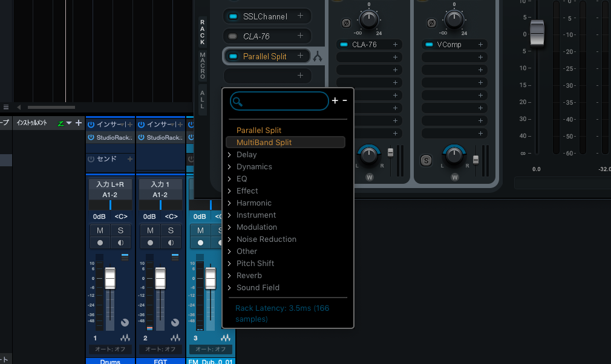
Task: Expand the Effect category
Action: pos(229,190)
